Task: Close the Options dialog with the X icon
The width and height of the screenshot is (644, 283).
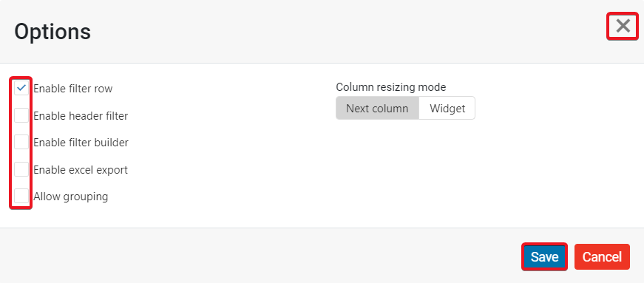Action: [x=623, y=27]
